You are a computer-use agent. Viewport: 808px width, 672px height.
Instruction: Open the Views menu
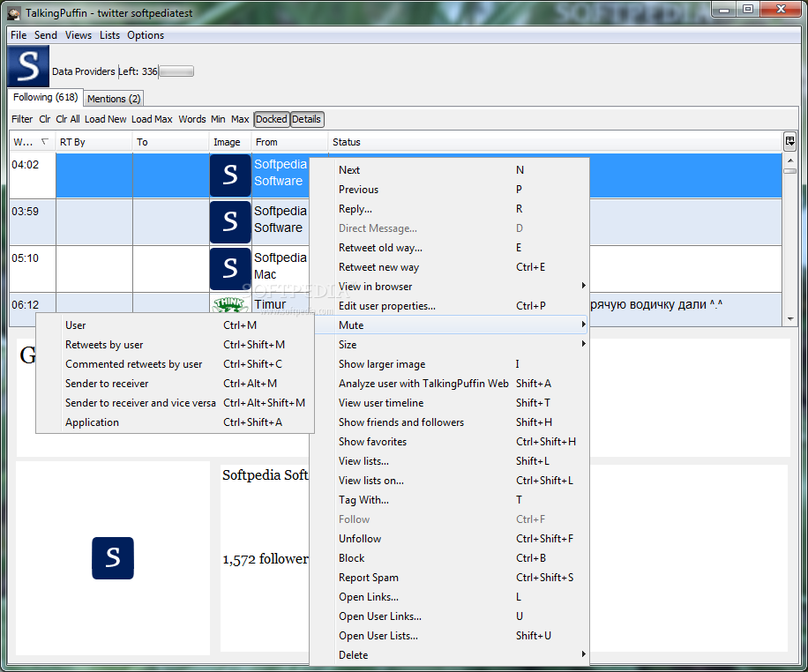point(79,35)
